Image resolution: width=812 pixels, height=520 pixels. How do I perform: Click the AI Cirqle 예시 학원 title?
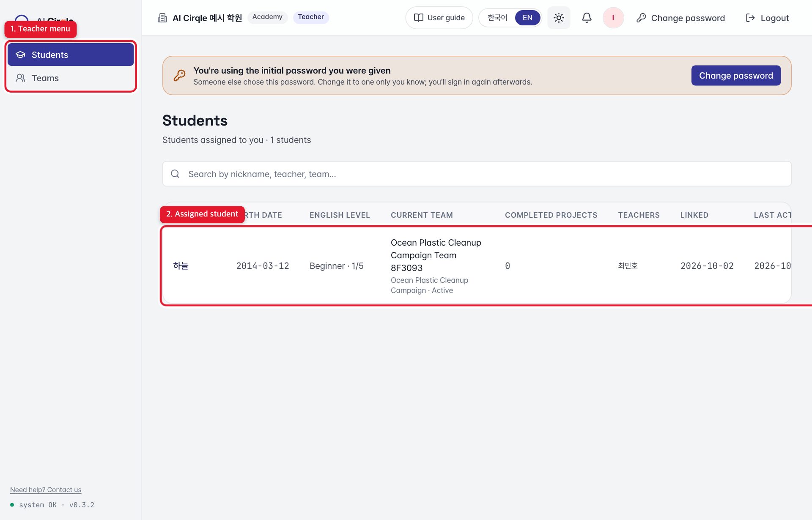[x=207, y=18]
